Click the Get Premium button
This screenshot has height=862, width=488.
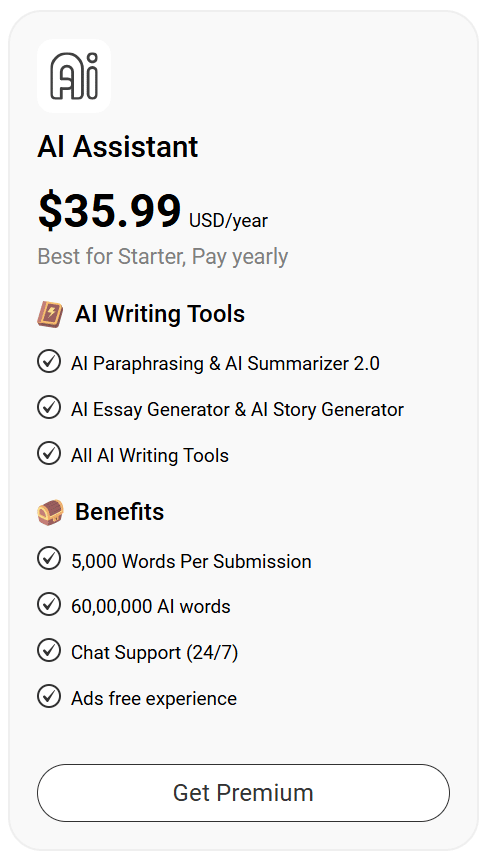(243, 793)
